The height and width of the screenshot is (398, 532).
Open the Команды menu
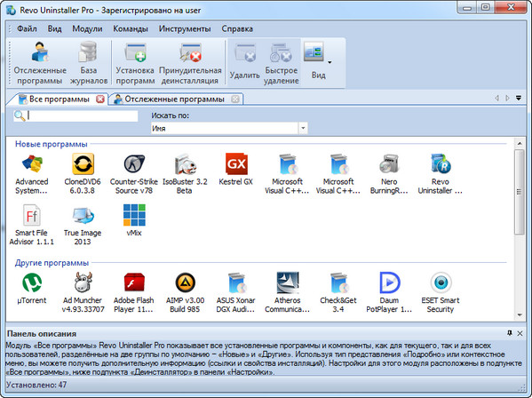click(131, 28)
